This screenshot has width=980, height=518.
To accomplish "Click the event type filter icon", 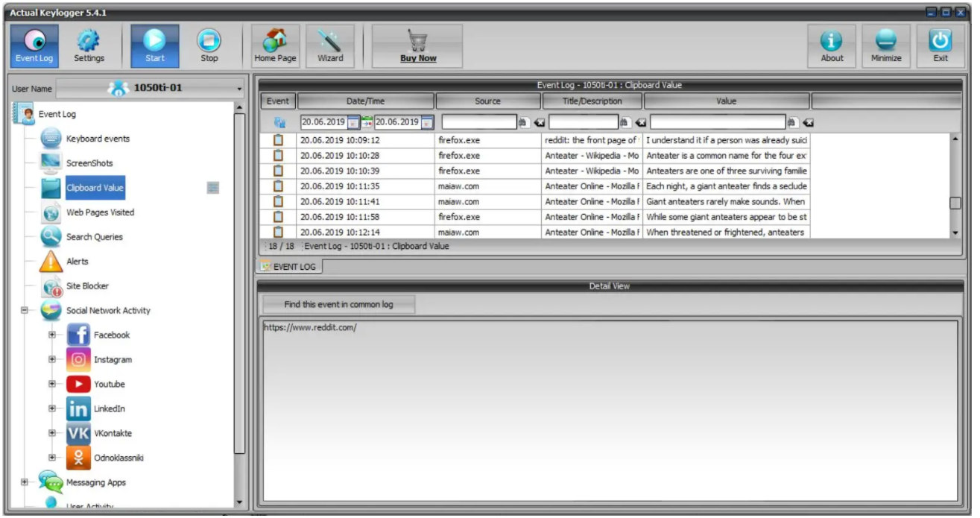I will pos(279,122).
